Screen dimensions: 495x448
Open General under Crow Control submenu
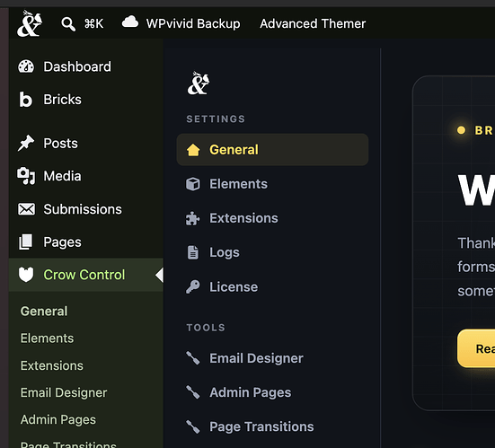point(44,312)
